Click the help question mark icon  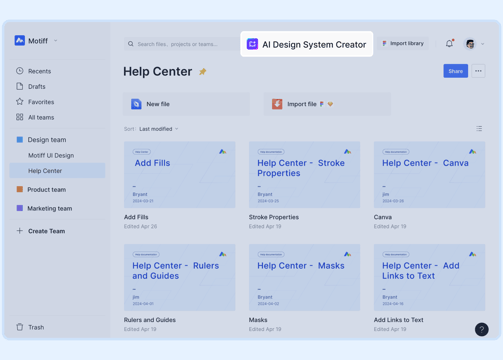click(x=481, y=329)
